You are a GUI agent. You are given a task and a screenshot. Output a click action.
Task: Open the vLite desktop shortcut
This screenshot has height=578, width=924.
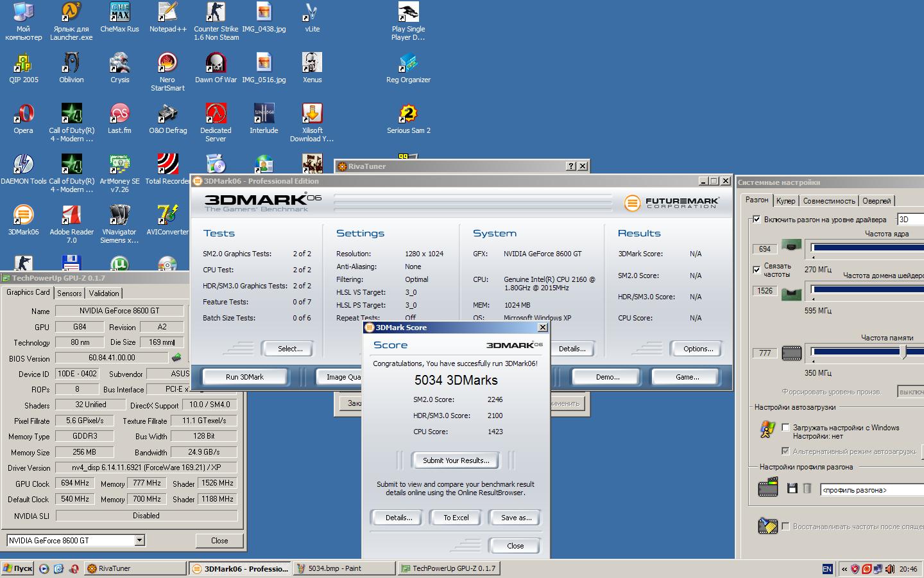tap(312, 17)
